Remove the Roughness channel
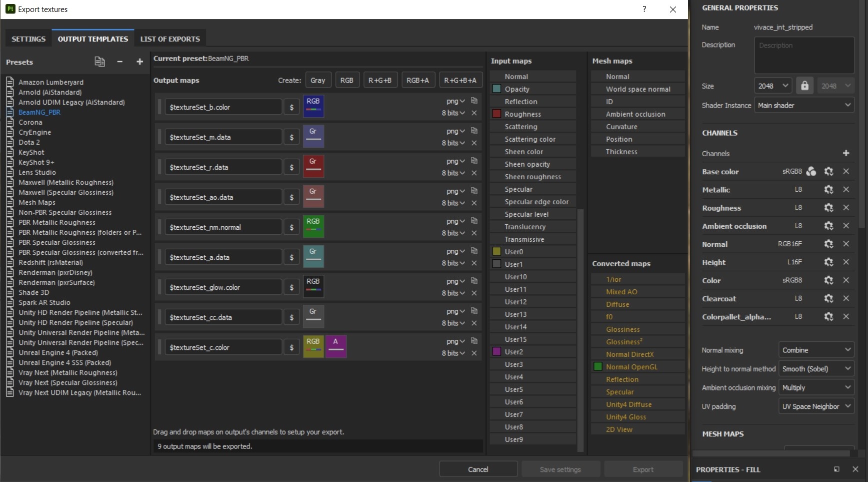Viewport: 868px width, 482px height. (x=846, y=208)
